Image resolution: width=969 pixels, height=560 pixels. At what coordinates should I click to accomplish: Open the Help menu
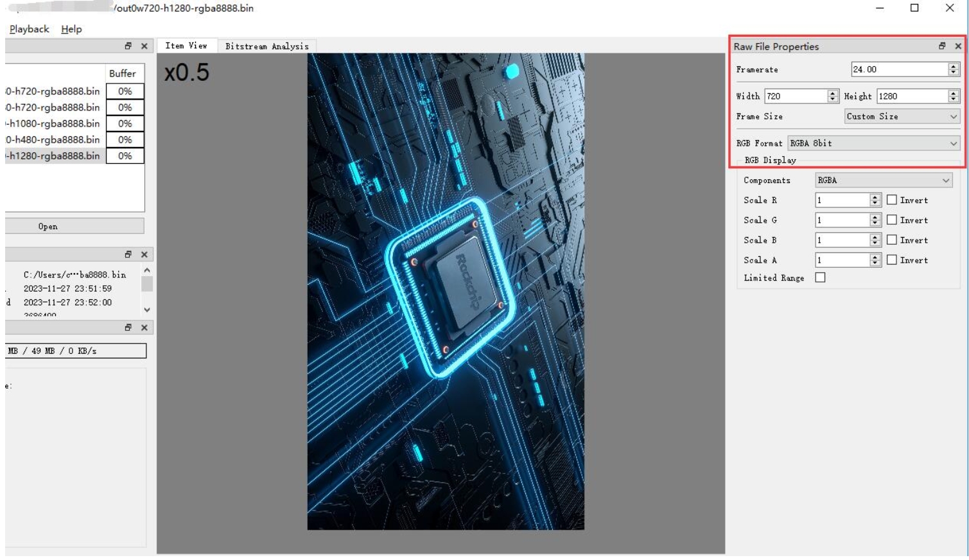[x=71, y=29]
